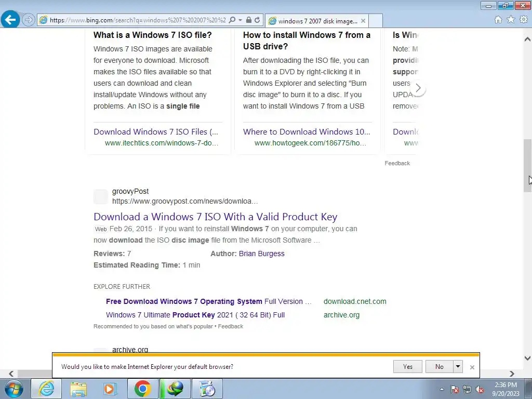The image size is (532, 399).
Task: Open the Windows Start menu orb
Action: [x=14, y=389]
